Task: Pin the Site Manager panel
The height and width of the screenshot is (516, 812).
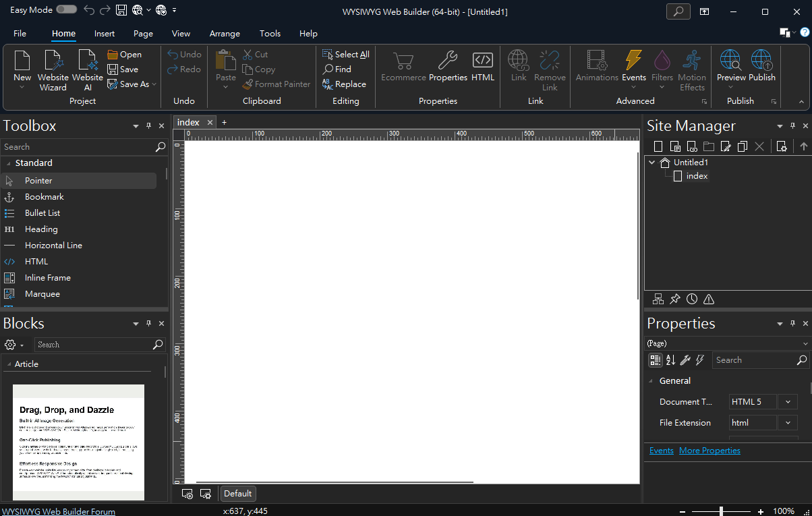Action: 793,125
